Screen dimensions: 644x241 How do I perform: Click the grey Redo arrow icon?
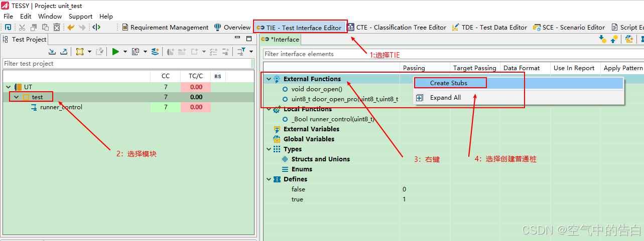[x=82, y=28]
